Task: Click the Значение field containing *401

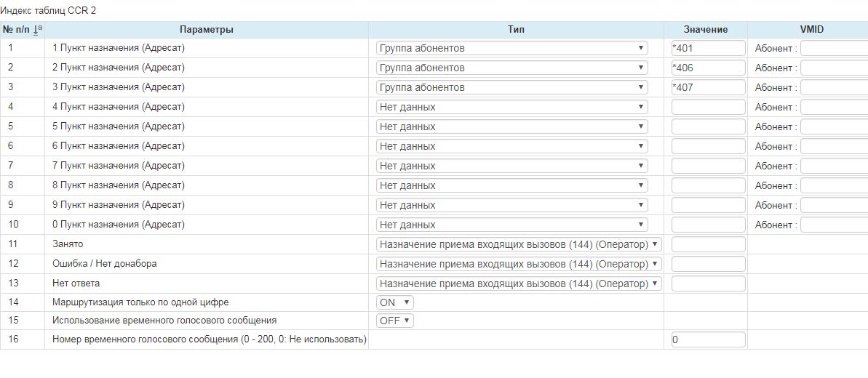Action: coord(708,48)
